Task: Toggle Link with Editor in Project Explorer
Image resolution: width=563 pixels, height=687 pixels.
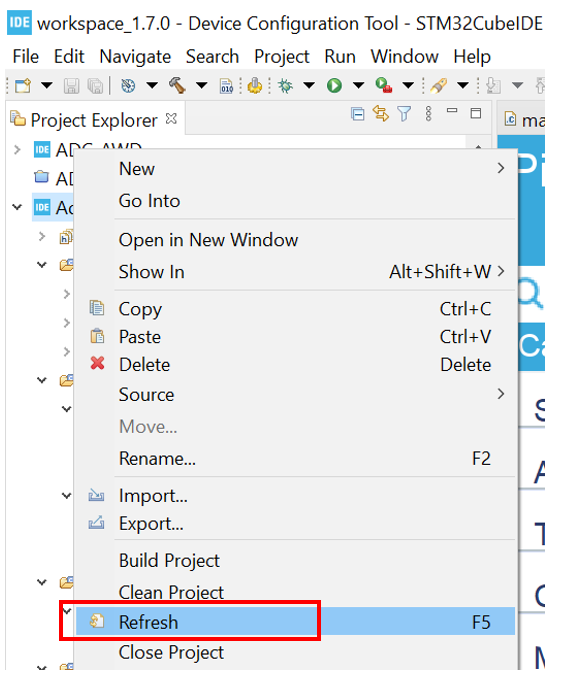Action: [x=380, y=113]
